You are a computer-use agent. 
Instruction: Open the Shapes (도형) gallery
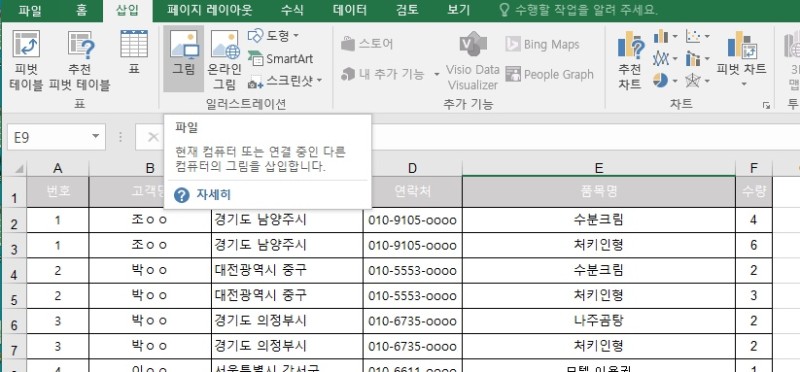click(x=273, y=36)
